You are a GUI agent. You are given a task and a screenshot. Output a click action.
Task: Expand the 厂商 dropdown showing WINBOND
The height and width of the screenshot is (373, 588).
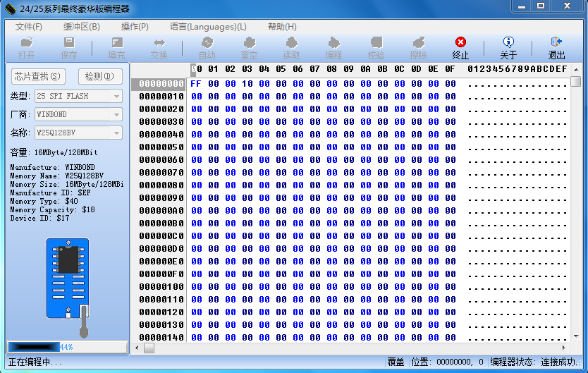click(116, 114)
